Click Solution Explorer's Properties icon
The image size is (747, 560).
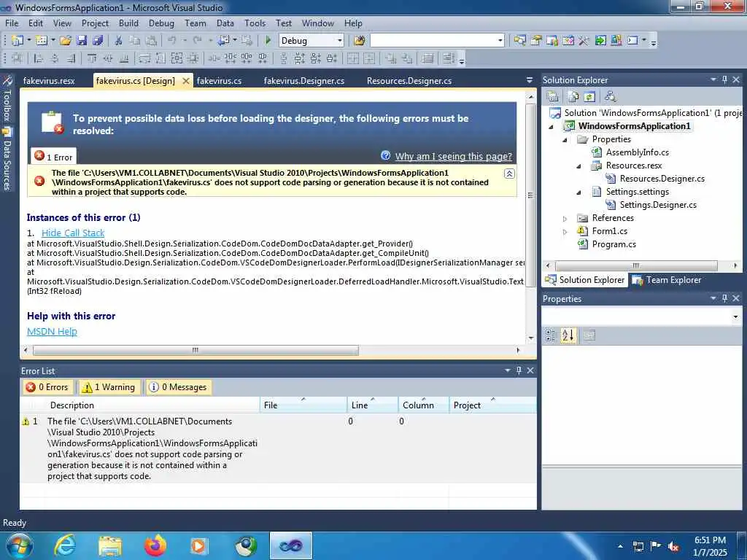pyautogui.click(x=553, y=97)
